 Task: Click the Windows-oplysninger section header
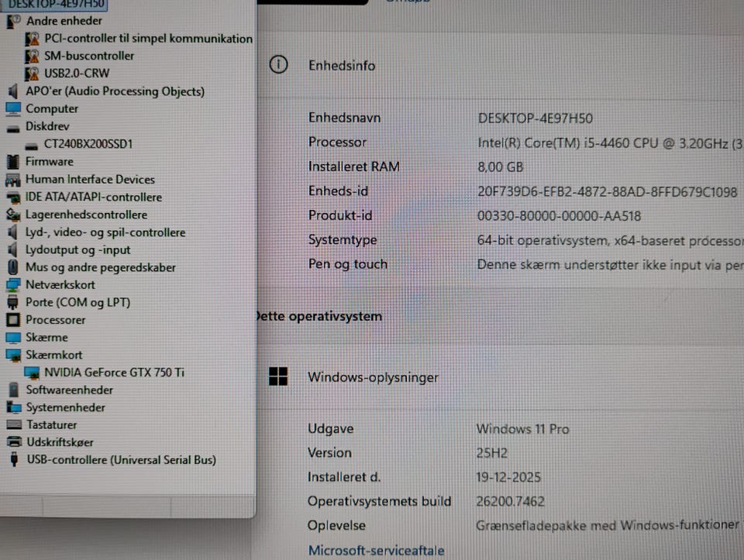click(x=373, y=377)
